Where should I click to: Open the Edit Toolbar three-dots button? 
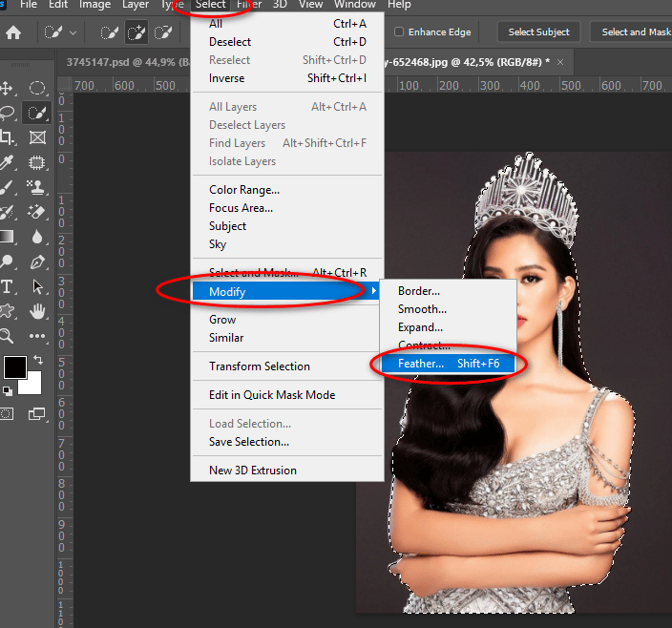click(38, 336)
